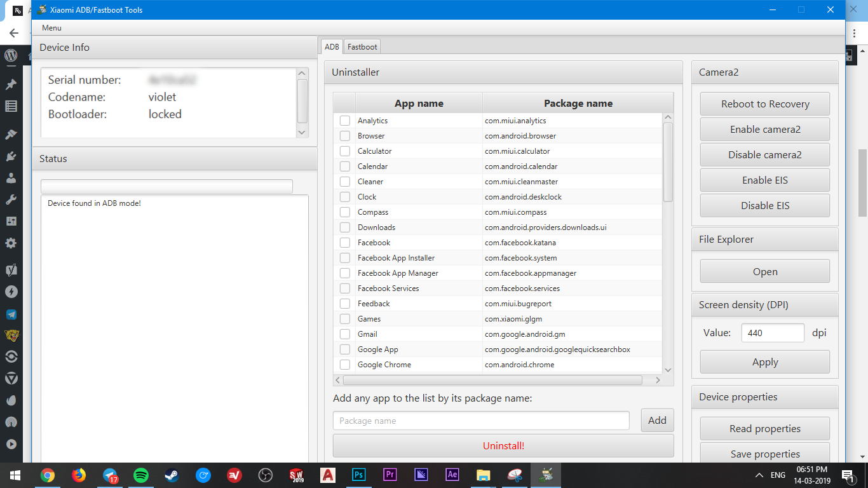
Task: Focus the Package name input field
Action: [481, 421]
